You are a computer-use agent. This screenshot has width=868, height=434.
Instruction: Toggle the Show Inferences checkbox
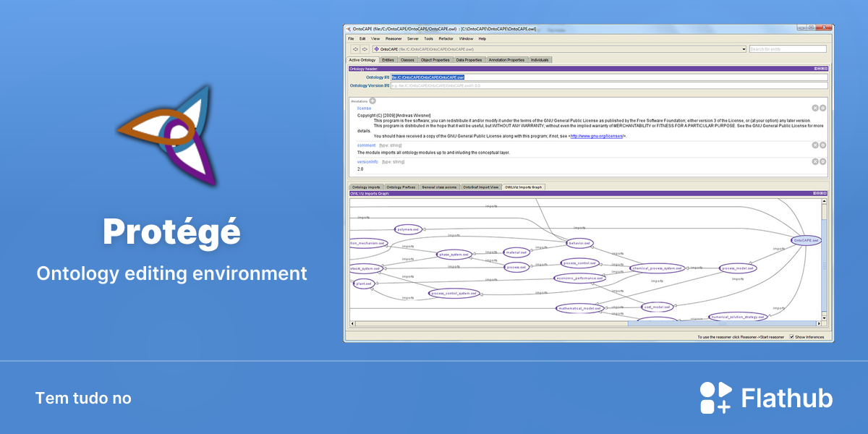click(x=792, y=336)
